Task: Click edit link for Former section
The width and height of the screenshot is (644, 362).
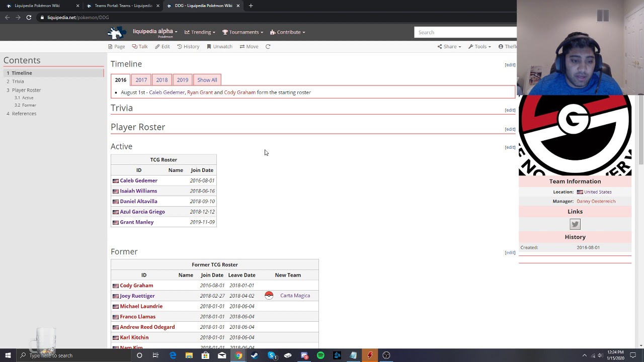Action: coord(510,252)
